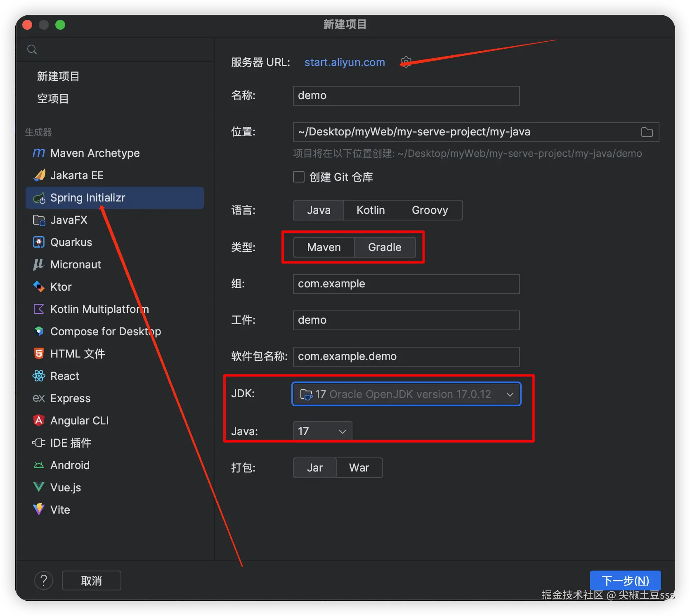Click the React atom icon
This screenshot has height=616, width=690.
(x=39, y=376)
